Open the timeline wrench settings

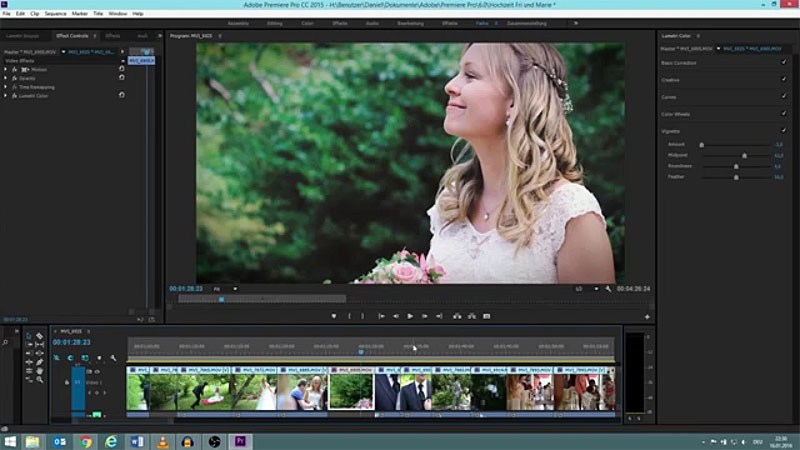(113, 358)
